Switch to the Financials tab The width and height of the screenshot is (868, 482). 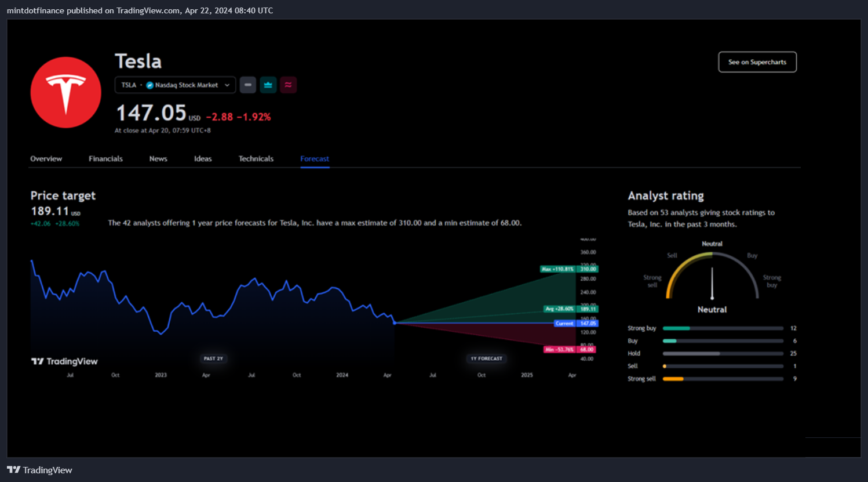(x=105, y=158)
